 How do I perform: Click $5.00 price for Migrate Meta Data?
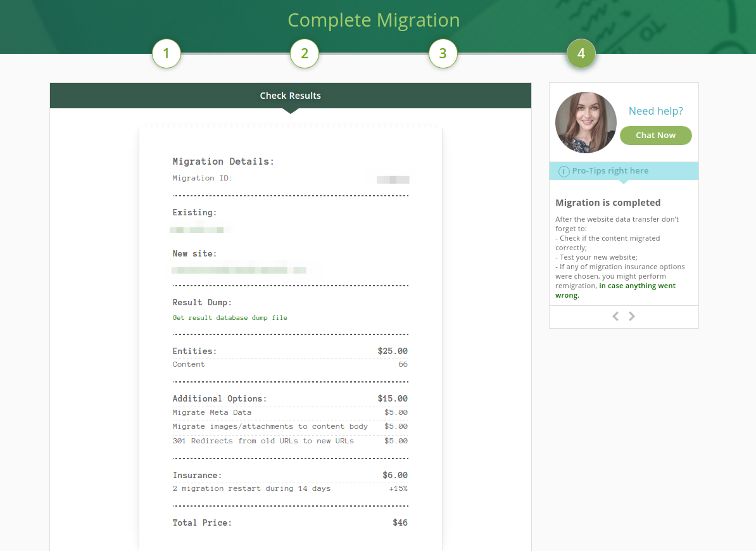tap(396, 413)
